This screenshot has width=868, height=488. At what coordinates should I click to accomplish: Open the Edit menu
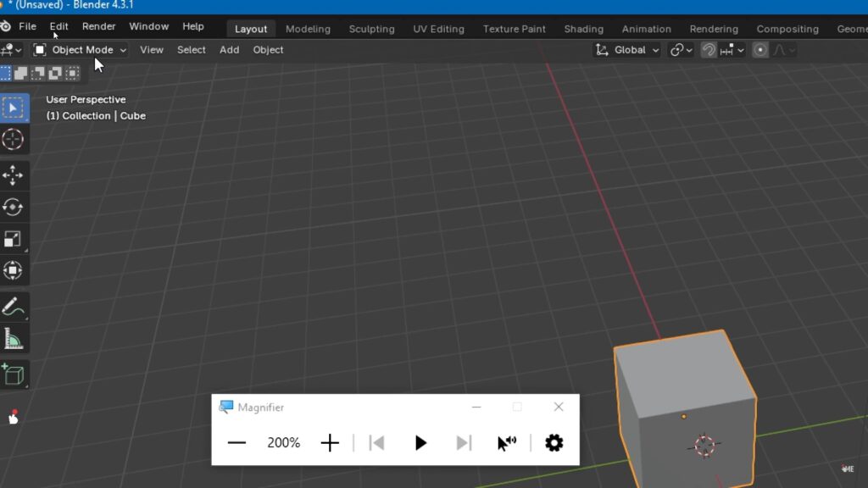tap(58, 26)
